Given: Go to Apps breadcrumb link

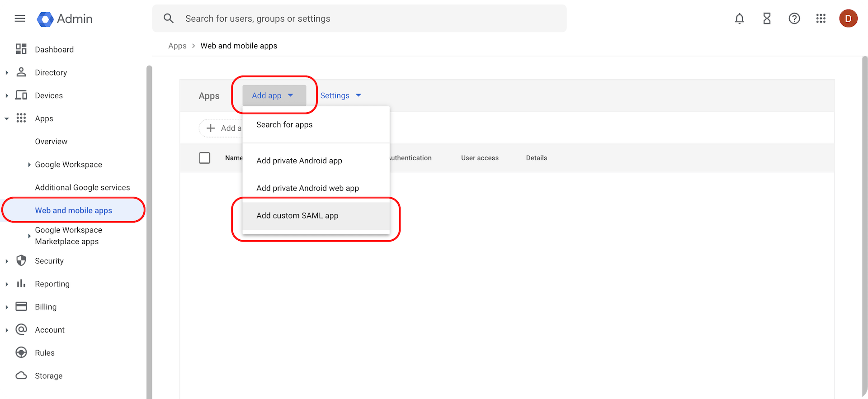Looking at the screenshot, I should (x=177, y=46).
